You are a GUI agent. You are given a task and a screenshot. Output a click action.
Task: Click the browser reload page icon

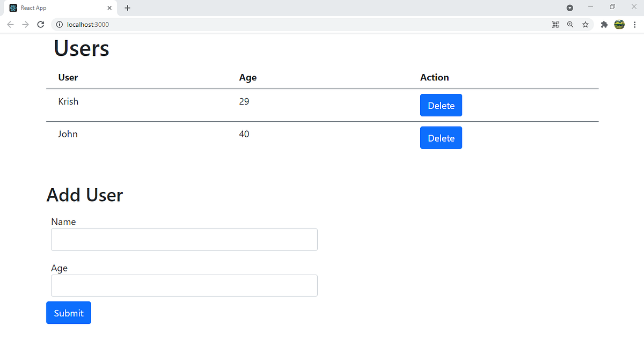(x=40, y=25)
